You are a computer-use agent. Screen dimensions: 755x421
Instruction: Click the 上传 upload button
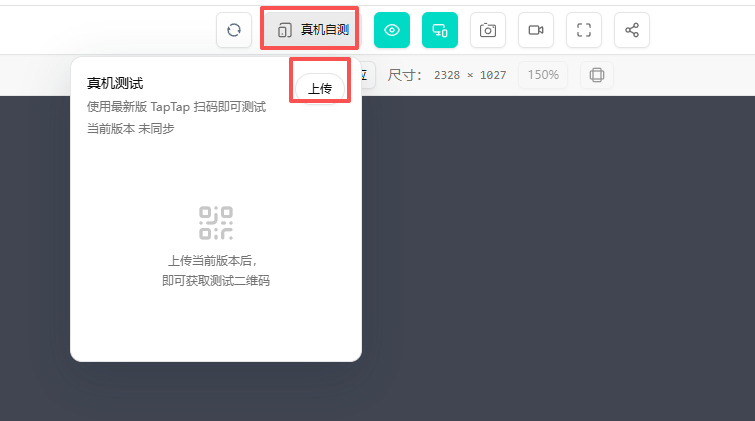coord(320,89)
